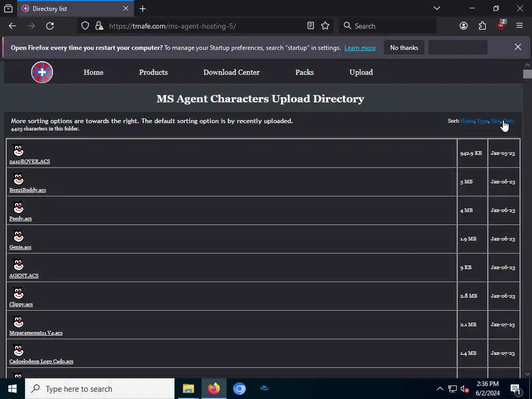This screenshot has width=532, height=399.
Task: Click the file icon above AGENT.ACS
Action: pyautogui.click(x=18, y=264)
